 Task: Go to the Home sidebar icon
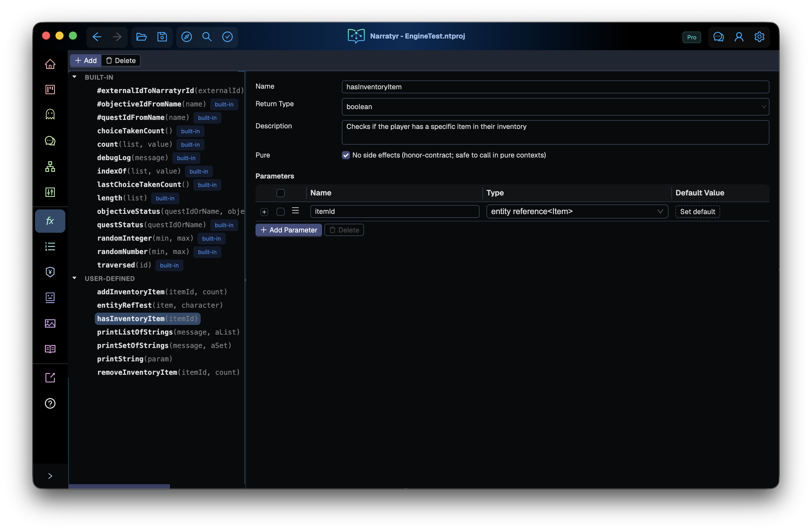(50, 64)
